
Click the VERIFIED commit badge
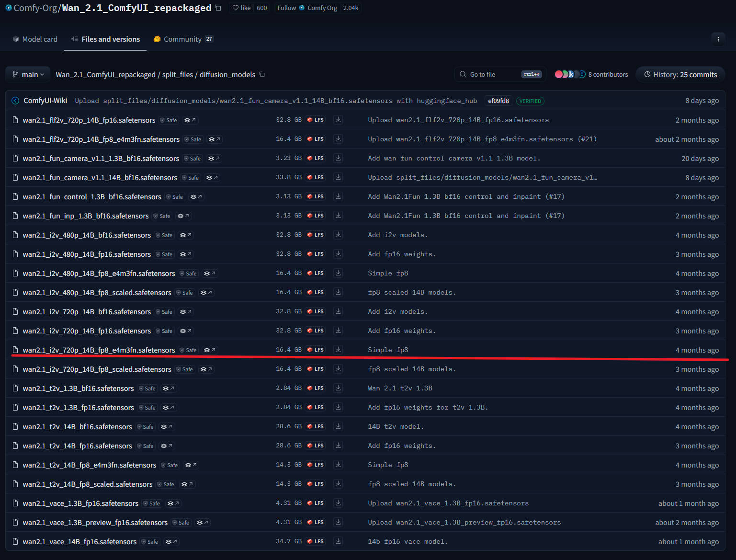(530, 101)
